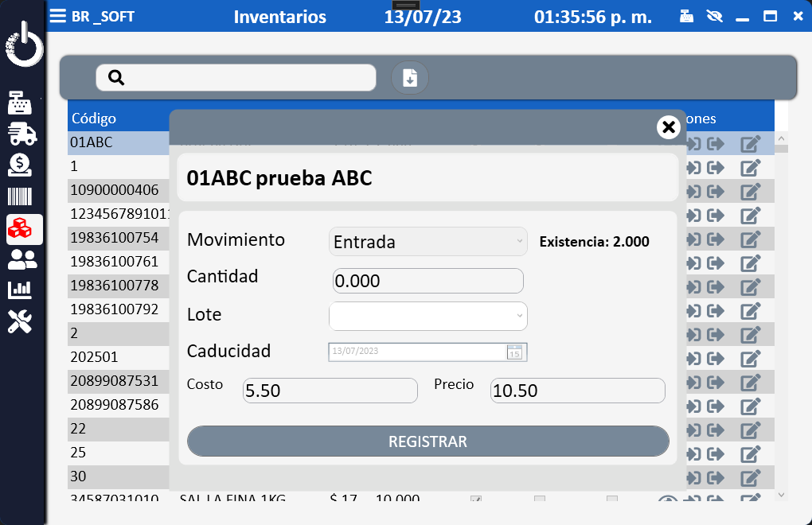The image size is (812, 525).
Task: Open the BR_SOFT hamburger menu
Action: point(58,16)
